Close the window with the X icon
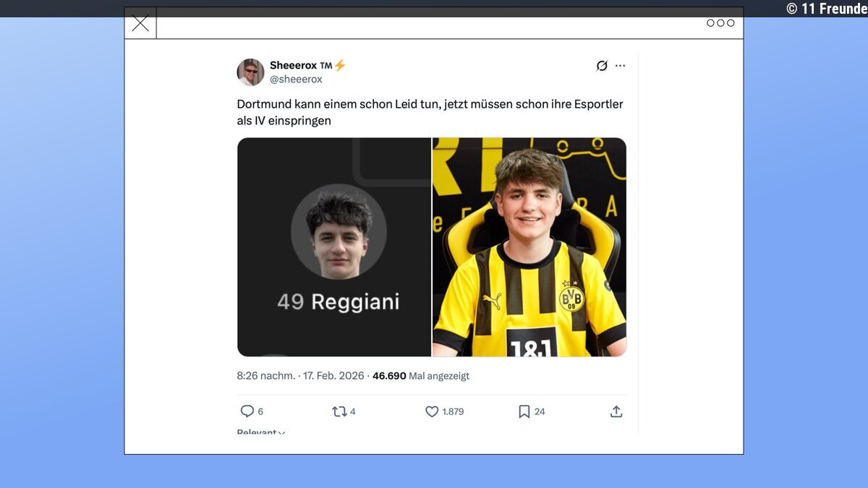Image resolution: width=868 pixels, height=488 pixels. click(x=140, y=23)
